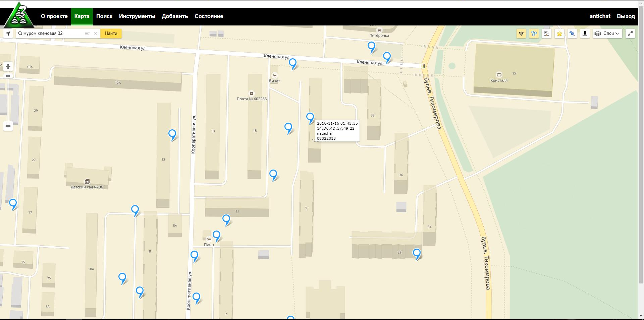Zoom out with the minus button

(8, 126)
